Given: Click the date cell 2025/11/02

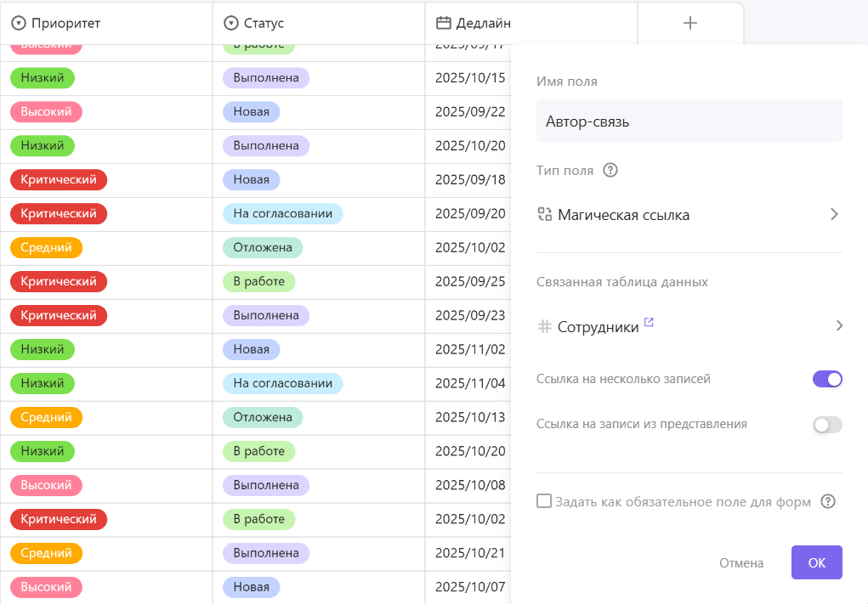Looking at the screenshot, I should (470, 349).
